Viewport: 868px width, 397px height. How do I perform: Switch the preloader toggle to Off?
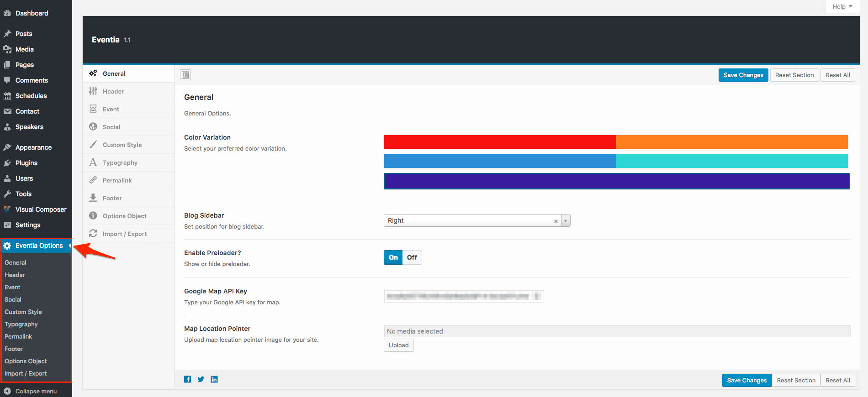(x=412, y=257)
